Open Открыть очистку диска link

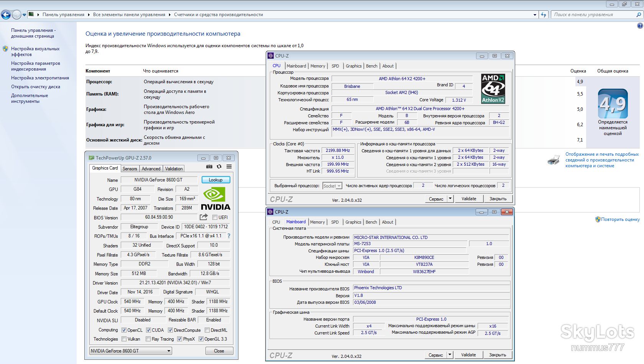pyautogui.click(x=36, y=87)
